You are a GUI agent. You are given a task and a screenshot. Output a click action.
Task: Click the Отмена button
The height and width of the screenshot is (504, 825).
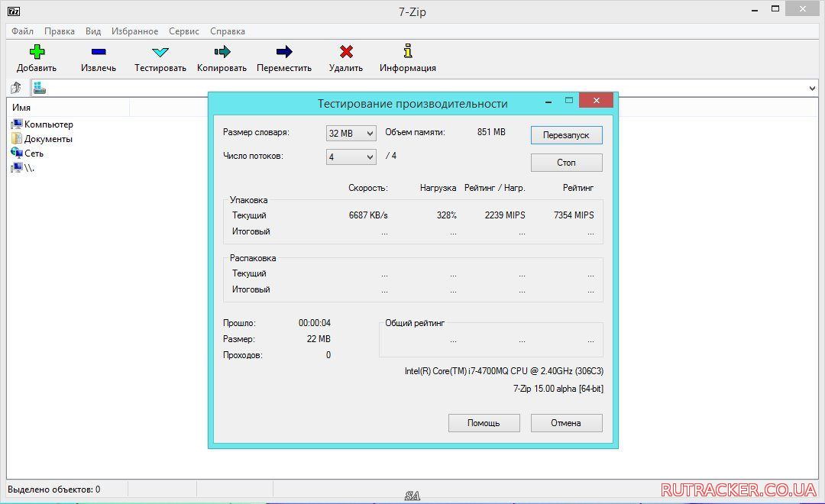point(566,423)
